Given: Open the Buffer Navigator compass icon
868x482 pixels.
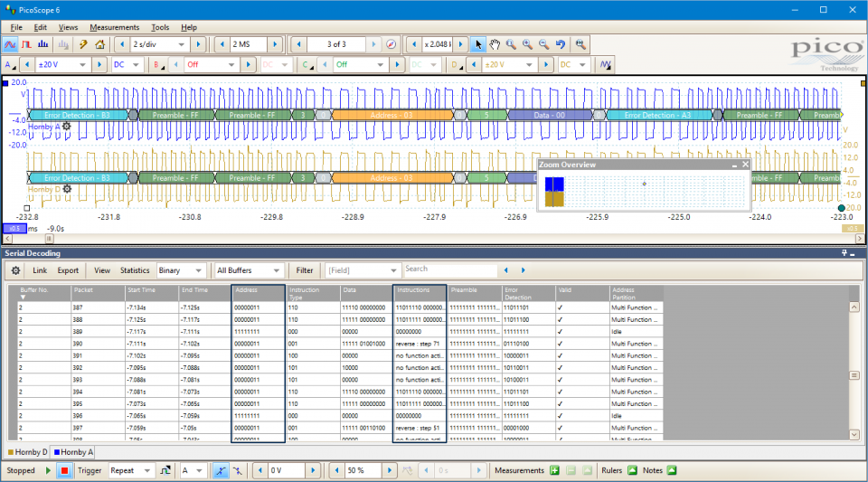Looking at the screenshot, I should pos(391,44).
